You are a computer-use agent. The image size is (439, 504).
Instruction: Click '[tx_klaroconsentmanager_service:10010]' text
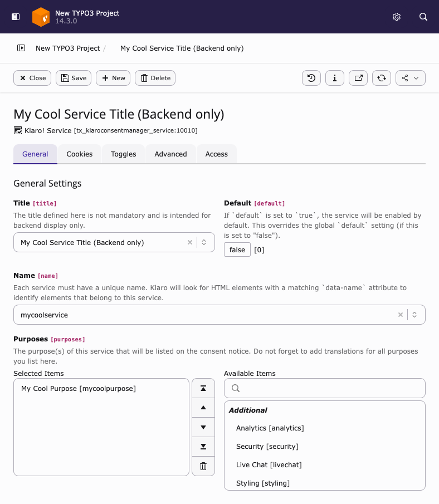136,130
